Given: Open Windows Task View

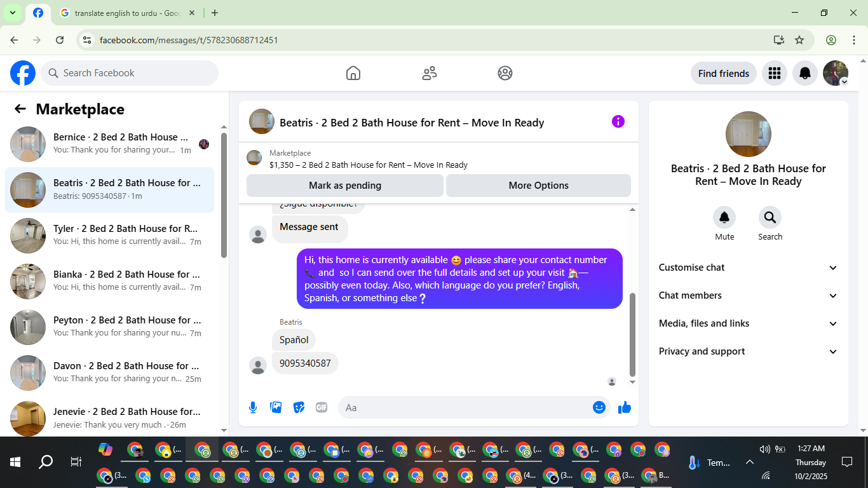Looking at the screenshot, I should click(76, 462).
